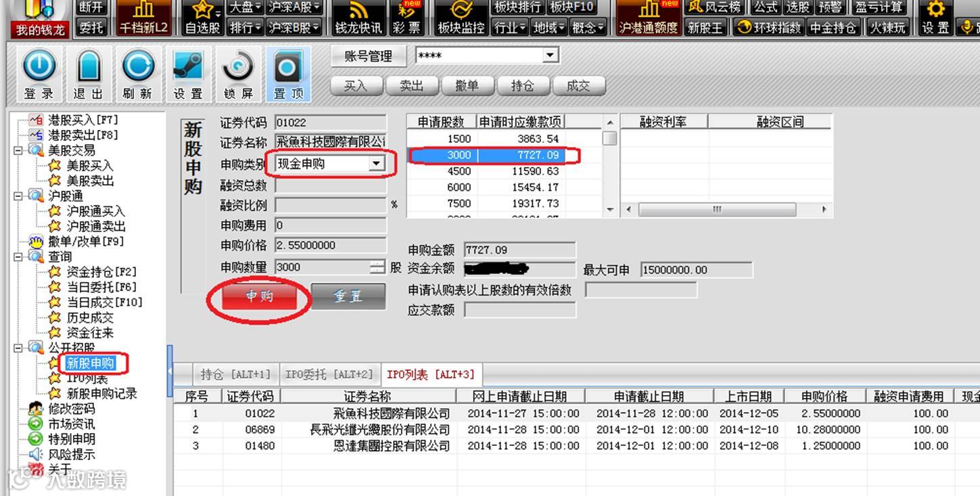Open 沪港通额度 quota icon
The width and height of the screenshot is (980, 496).
point(648,18)
